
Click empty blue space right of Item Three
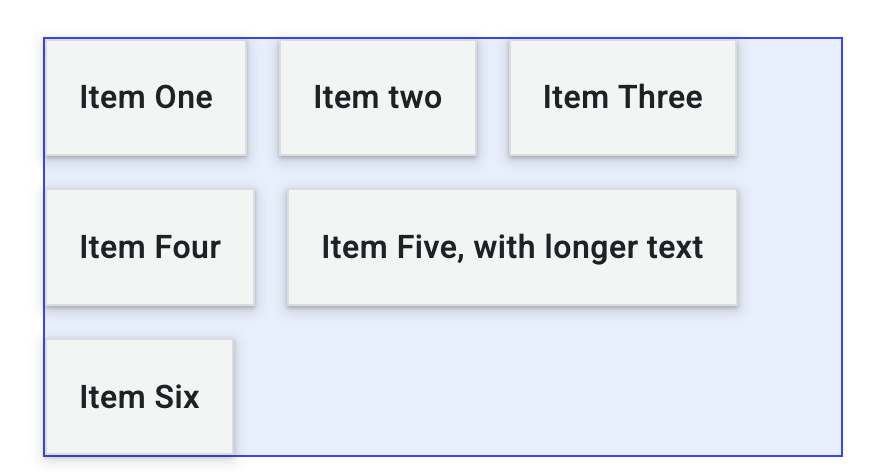click(788, 98)
